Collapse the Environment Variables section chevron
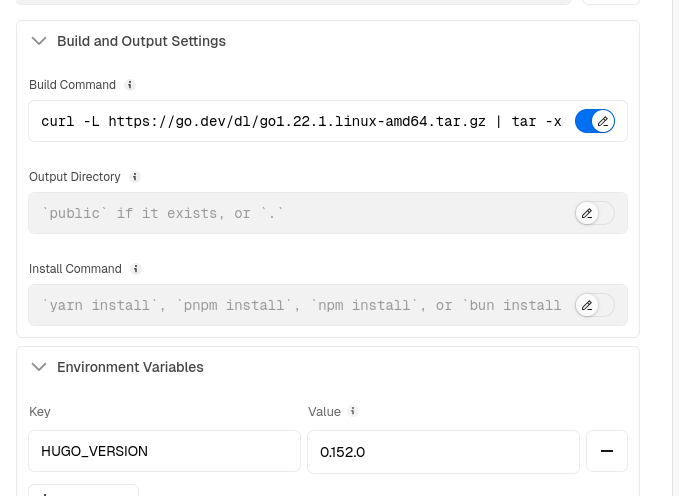Viewport: 679px width, 496px height. pos(40,367)
